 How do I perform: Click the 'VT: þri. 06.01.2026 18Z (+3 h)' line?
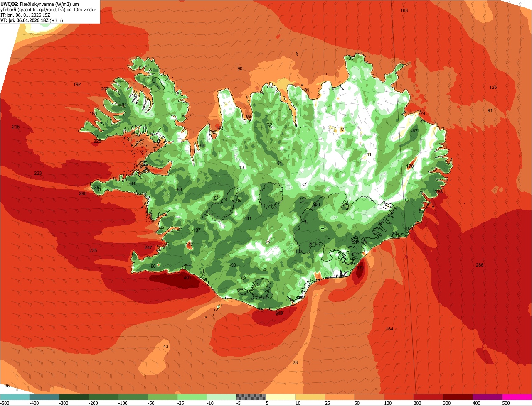click(32, 20)
